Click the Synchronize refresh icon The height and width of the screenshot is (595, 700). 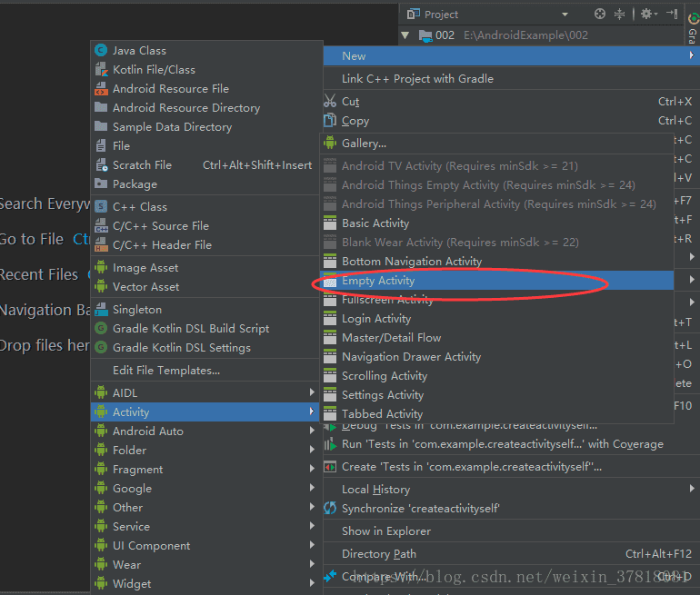point(330,508)
